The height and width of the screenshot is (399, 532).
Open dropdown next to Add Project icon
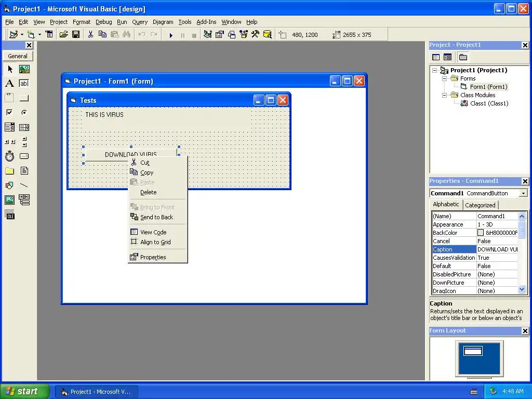tap(22, 35)
